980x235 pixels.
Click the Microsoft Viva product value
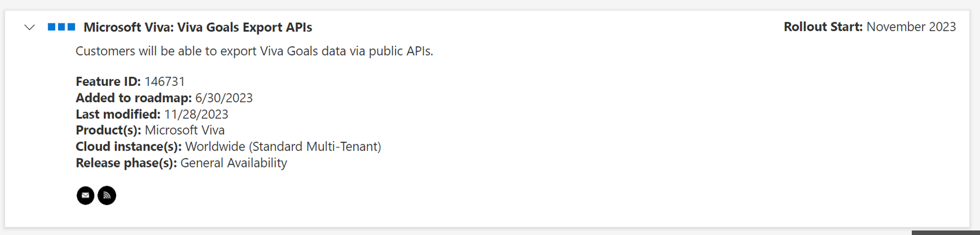click(x=185, y=130)
